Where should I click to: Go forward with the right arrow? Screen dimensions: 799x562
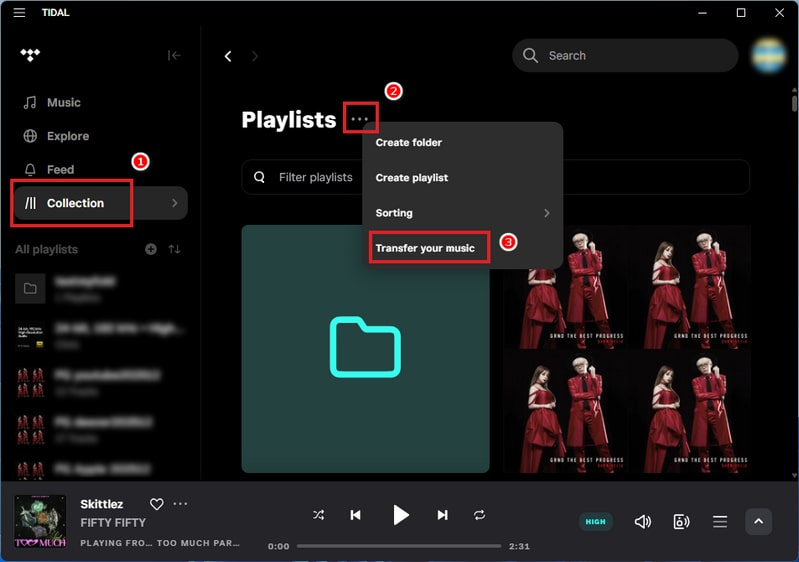(x=254, y=56)
